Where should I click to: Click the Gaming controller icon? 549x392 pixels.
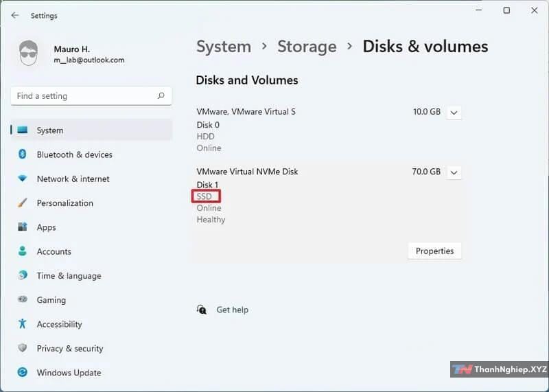tap(23, 299)
